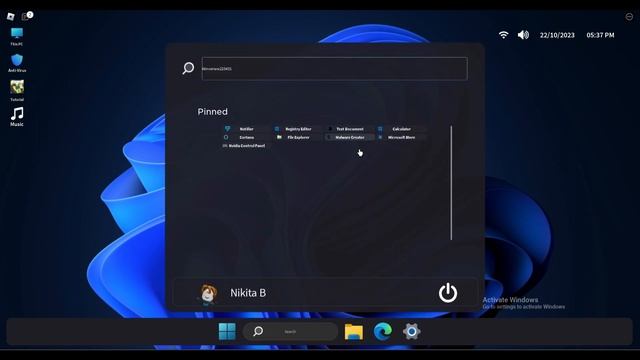Screen dimensions: 640x360
Task: Launch the Calculator pinned app
Action: pos(401,129)
